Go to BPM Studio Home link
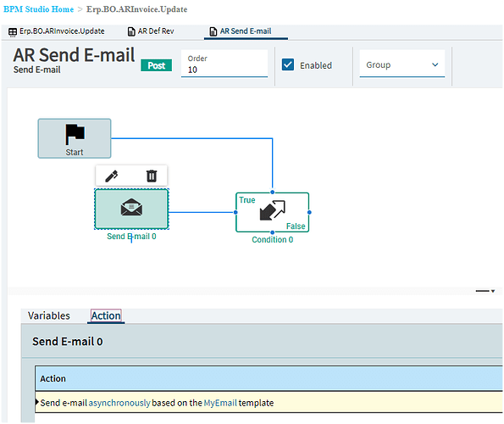The height and width of the screenshot is (424, 504). (x=39, y=9)
